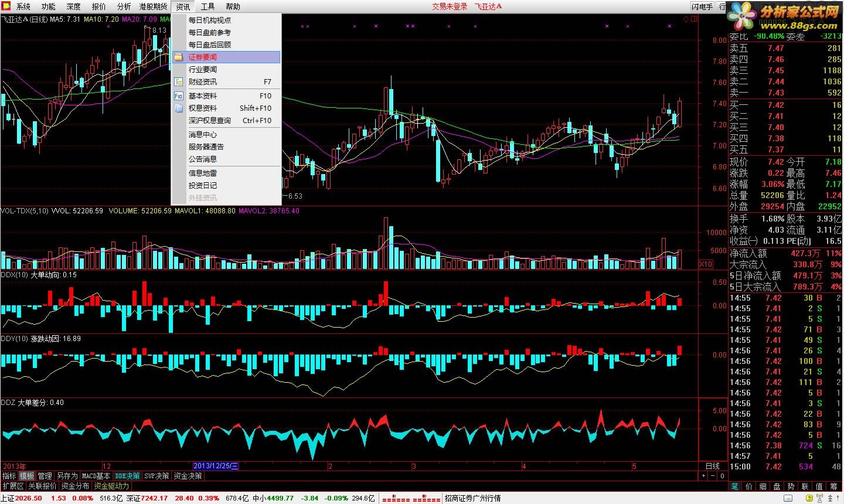Select 每日机构视点 in the 资讯 menu
The width and height of the screenshot is (844, 504).
click(226, 20)
